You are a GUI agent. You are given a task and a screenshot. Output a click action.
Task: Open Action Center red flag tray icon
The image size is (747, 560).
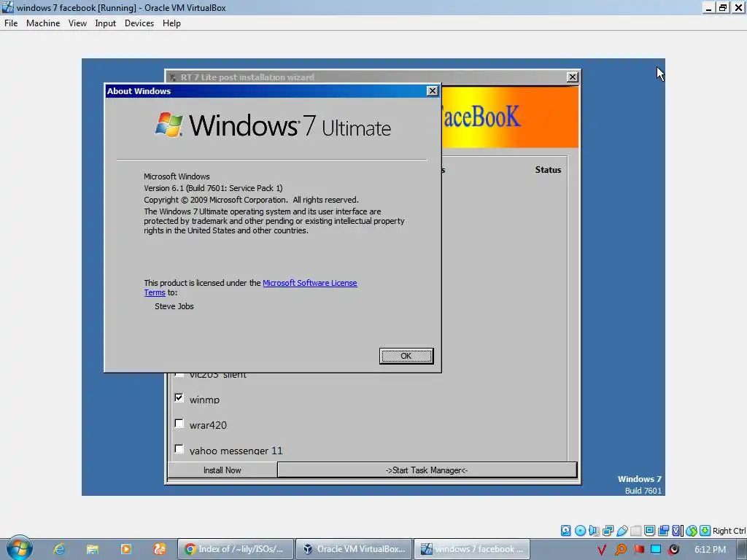(638, 550)
